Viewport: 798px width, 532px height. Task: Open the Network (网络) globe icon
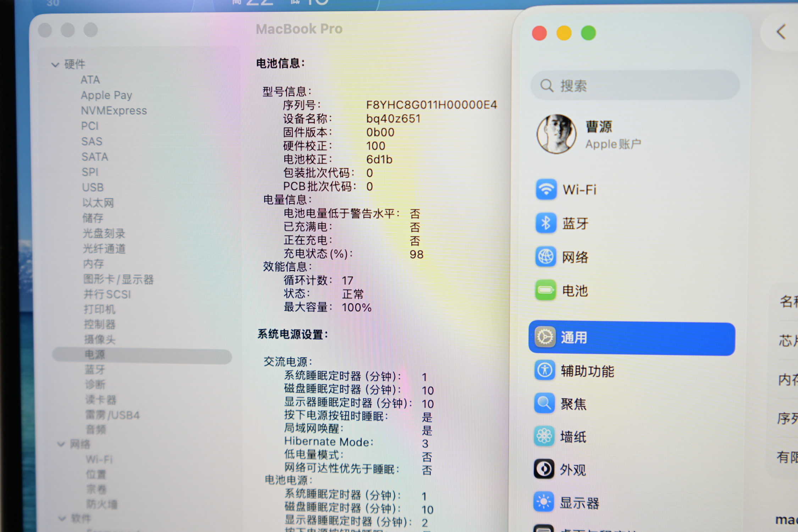click(545, 257)
